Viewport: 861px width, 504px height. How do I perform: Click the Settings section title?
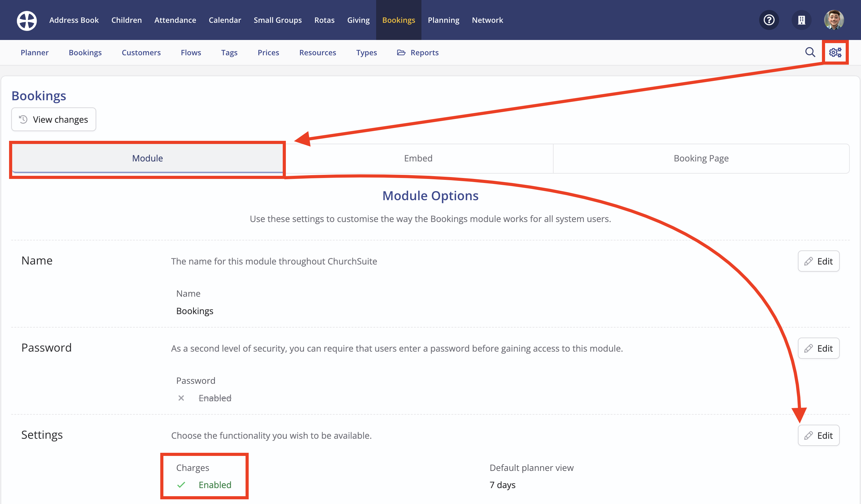point(42,435)
